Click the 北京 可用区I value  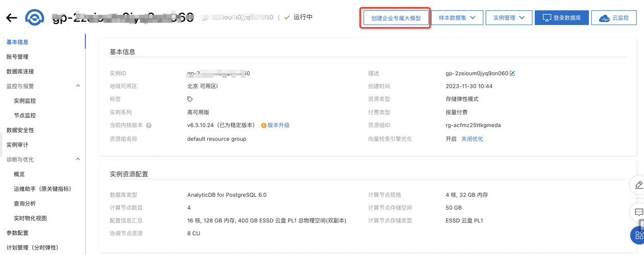pyautogui.click(x=203, y=87)
